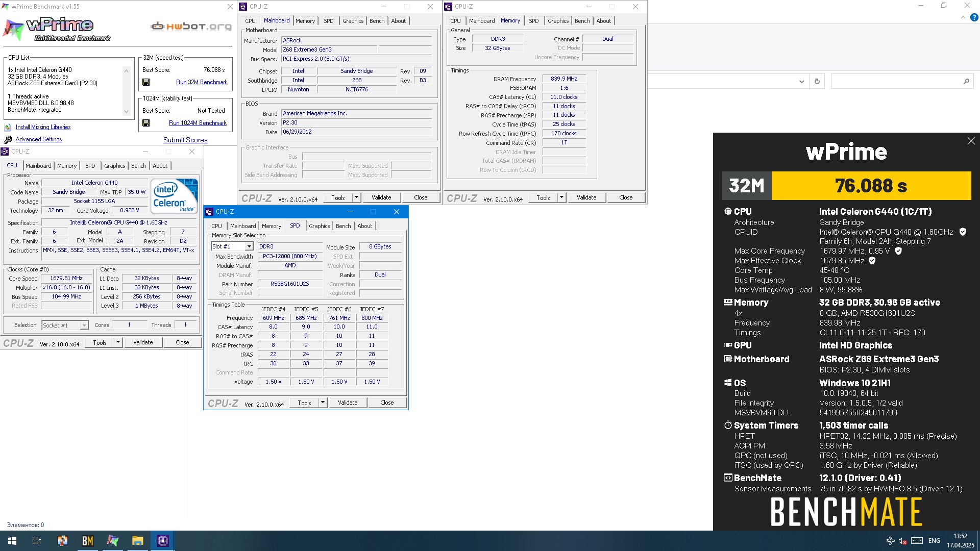Open the Graphics tab in Mainboard window
980x551 pixels.
[353, 21]
